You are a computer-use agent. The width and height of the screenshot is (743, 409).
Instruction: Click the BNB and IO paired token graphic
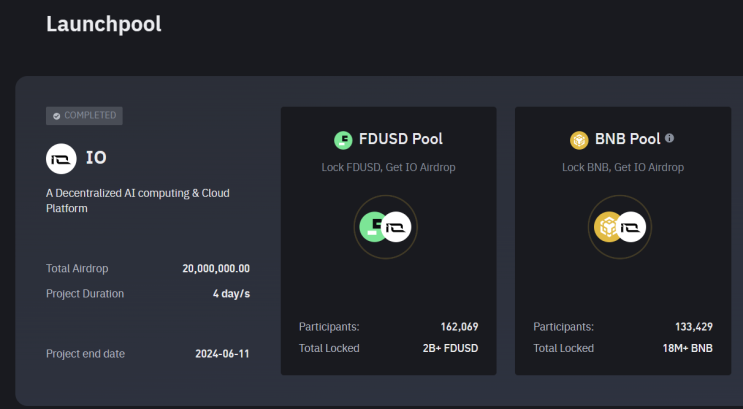tap(620, 227)
